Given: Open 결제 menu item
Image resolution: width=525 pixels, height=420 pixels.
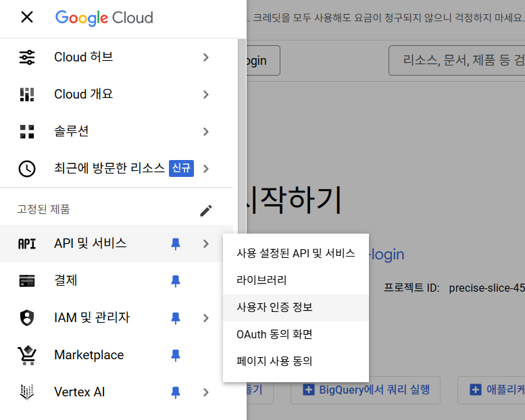Looking at the screenshot, I should tap(116, 281).
